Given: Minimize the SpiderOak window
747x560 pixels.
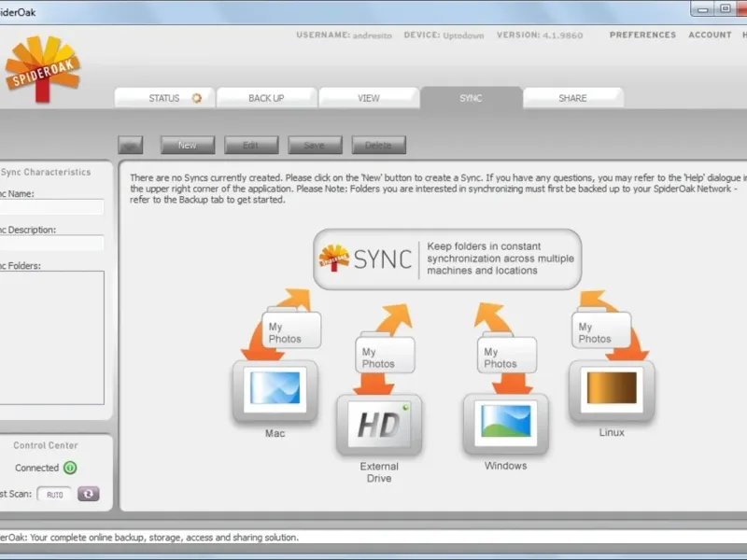Looking at the screenshot, I should point(703,9).
